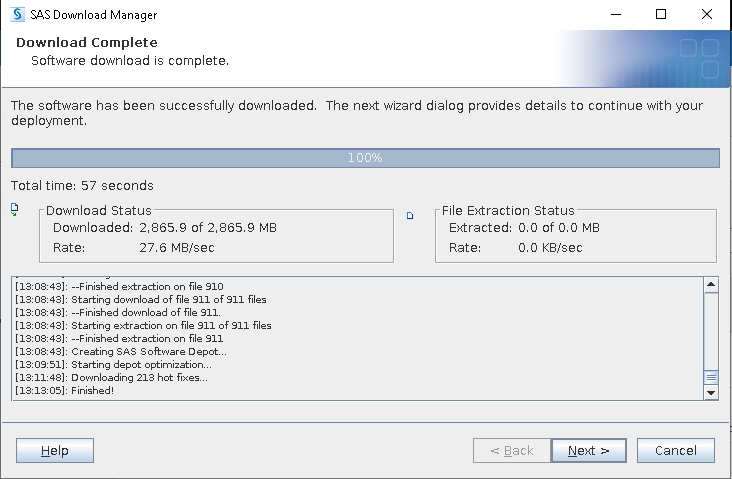
Task: Cancel the download wizard
Action: coord(675,451)
